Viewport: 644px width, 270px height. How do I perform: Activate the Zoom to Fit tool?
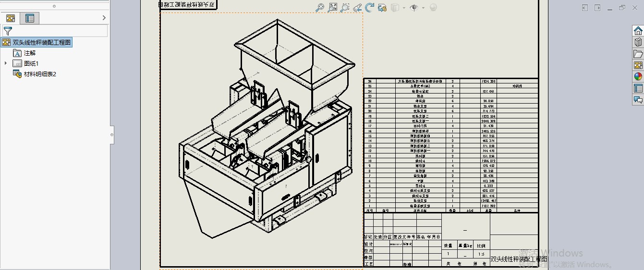pos(320,8)
